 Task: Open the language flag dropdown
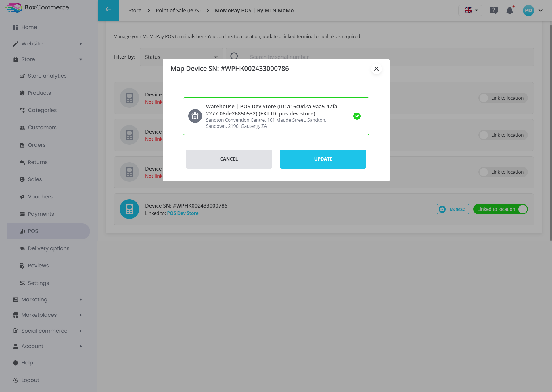tap(470, 10)
